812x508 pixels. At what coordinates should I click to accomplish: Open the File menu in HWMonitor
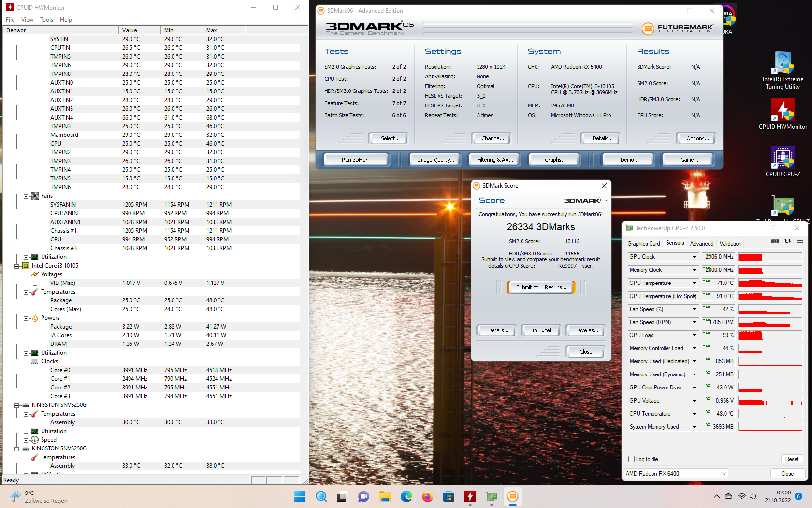[10, 20]
